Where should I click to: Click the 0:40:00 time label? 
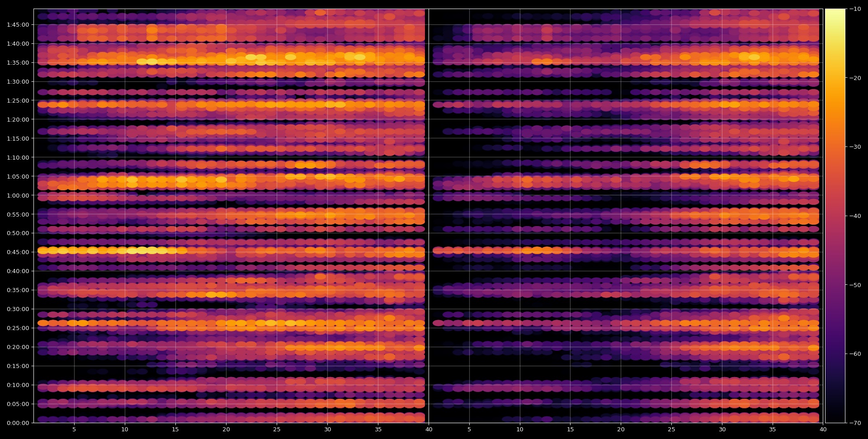[x=18, y=271]
